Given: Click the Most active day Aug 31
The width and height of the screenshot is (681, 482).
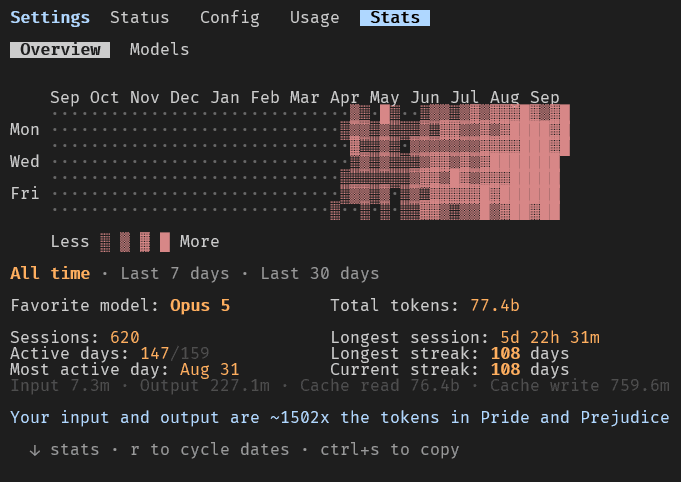Looking at the screenshot, I should 209,370.
